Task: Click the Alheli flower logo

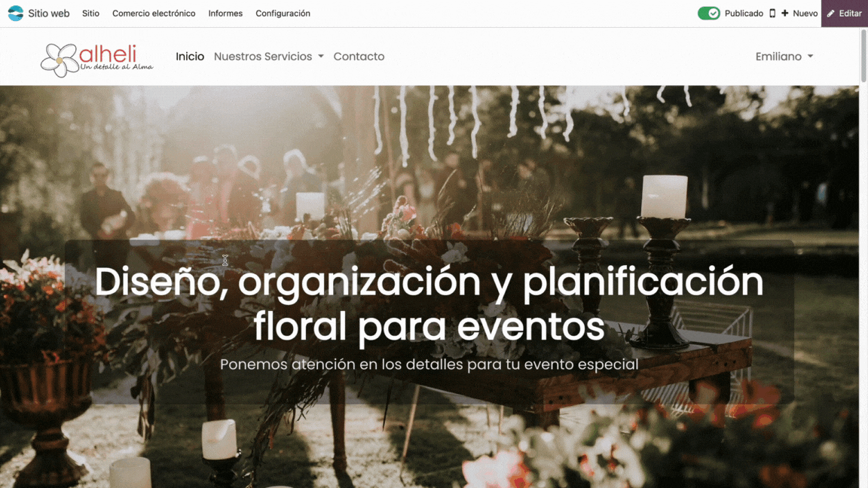Action: tap(97, 59)
